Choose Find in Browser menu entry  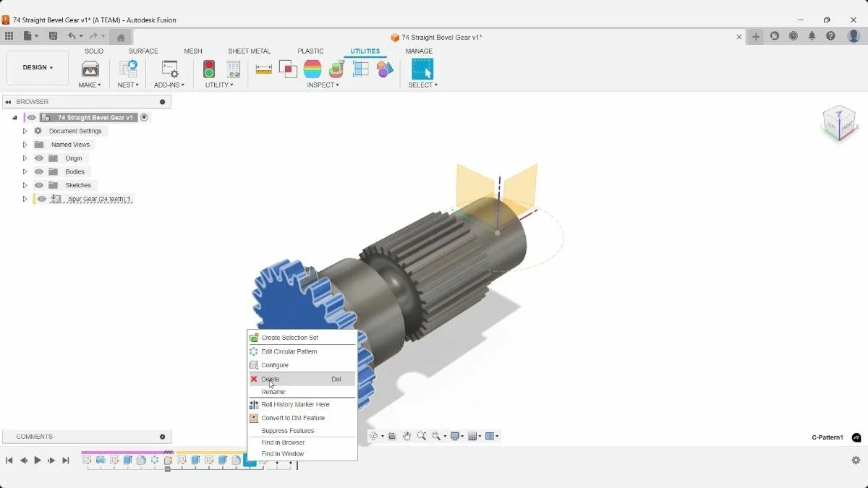coord(302,442)
